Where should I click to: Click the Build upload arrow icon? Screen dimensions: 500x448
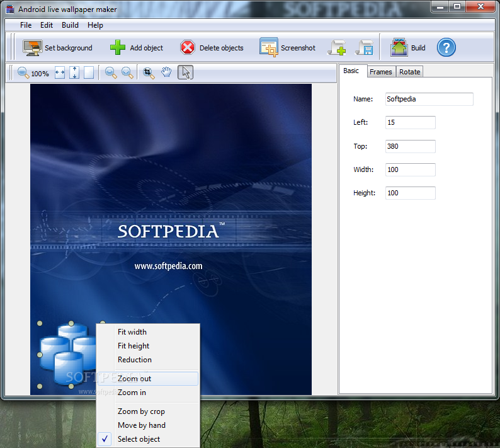point(399,47)
